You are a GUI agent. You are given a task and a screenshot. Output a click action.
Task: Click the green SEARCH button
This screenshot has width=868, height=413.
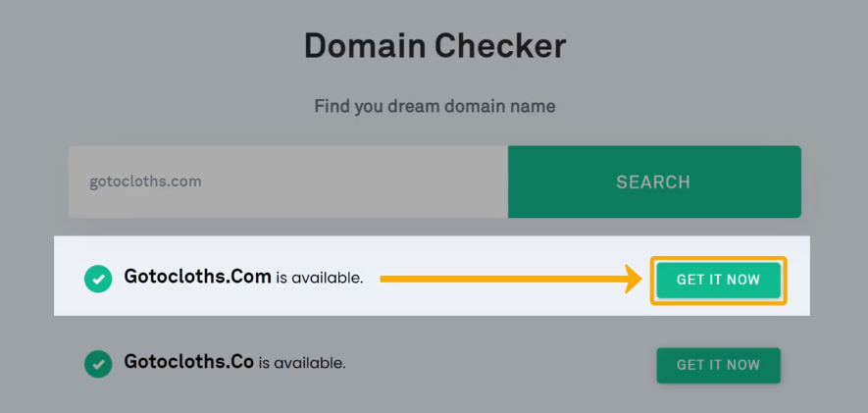click(654, 181)
